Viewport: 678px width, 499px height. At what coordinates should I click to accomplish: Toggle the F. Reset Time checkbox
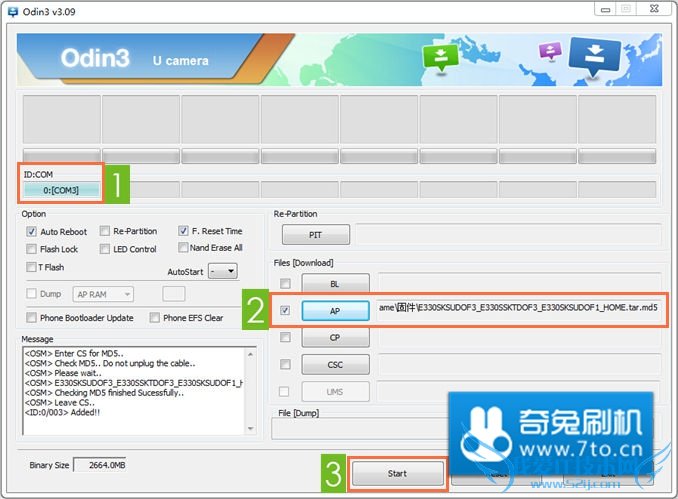click(x=183, y=230)
